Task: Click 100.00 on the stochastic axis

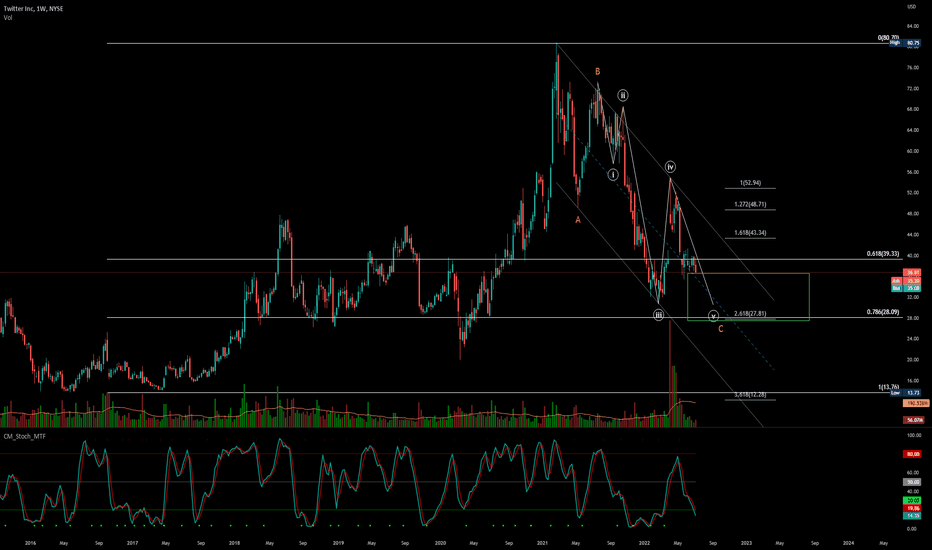Action: [913, 436]
